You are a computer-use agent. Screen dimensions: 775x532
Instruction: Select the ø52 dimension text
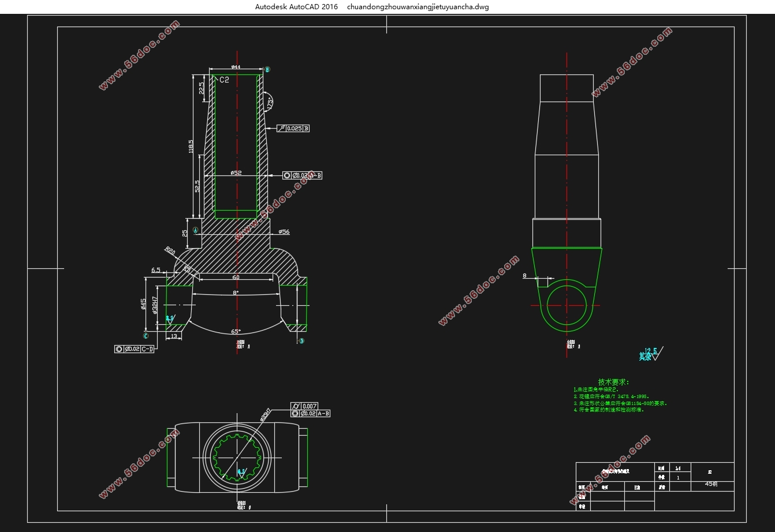click(236, 173)
